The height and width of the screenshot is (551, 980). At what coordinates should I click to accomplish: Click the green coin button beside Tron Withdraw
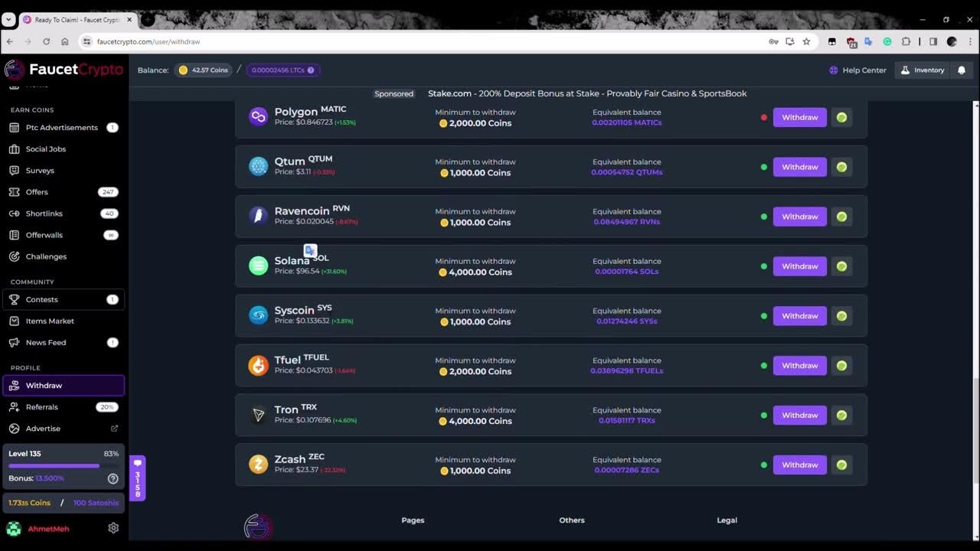click(x=841, y=415)
